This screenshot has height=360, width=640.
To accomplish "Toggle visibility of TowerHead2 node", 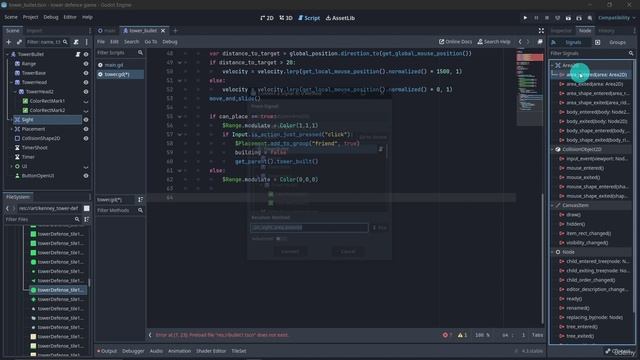I will (86, 92).
